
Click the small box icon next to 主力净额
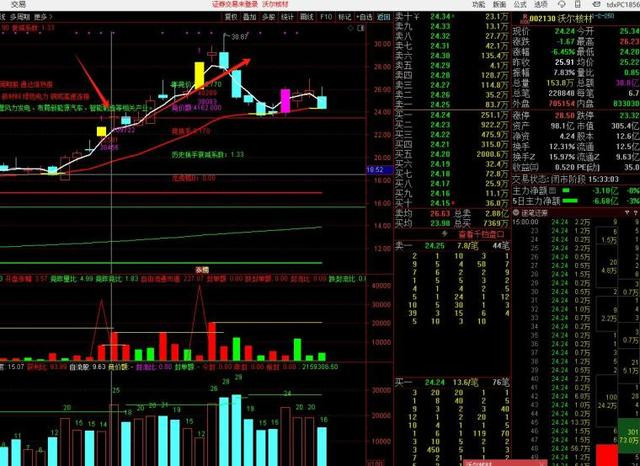click(552, 190)
